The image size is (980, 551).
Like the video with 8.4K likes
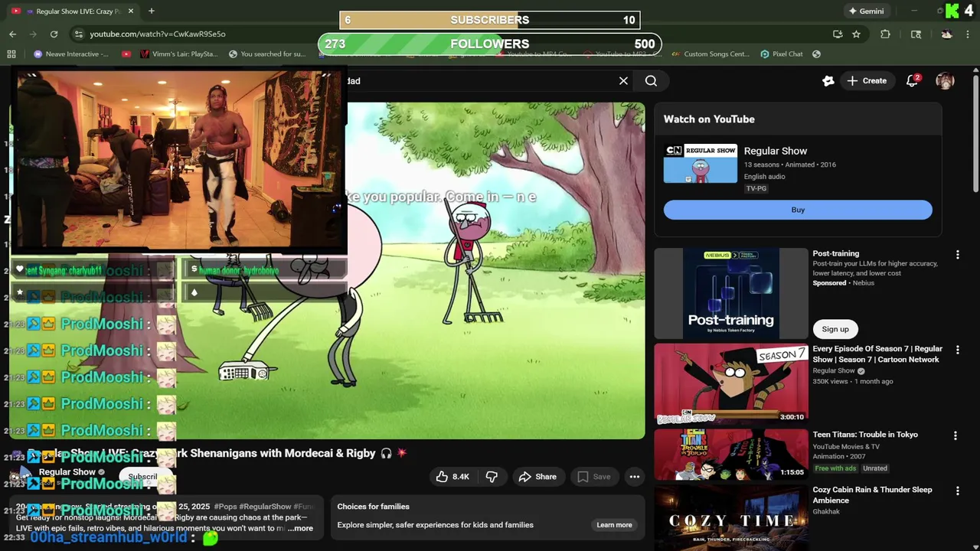click(452, 477)
